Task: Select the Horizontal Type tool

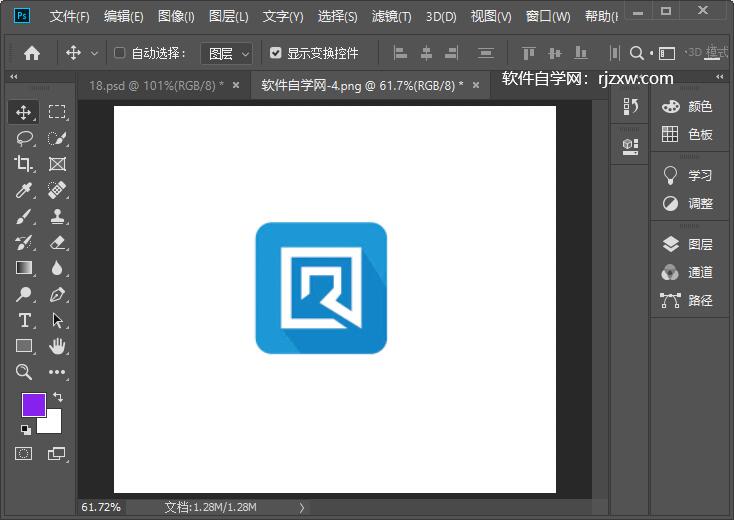Action: coord(23,320)
